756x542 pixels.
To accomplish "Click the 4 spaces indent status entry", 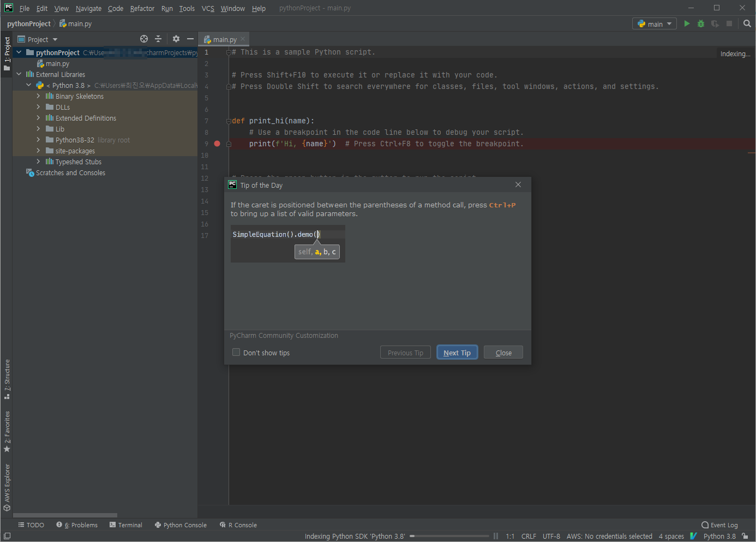I will click(x=671, y=536).
